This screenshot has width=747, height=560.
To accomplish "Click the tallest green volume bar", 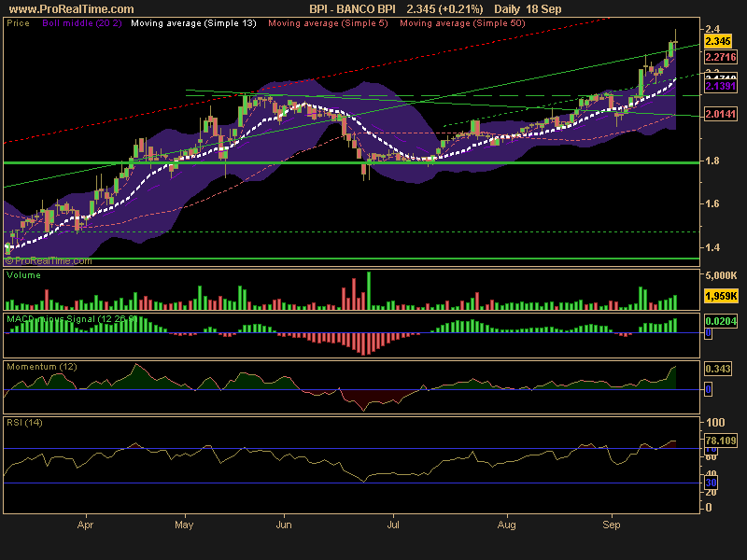I will (x=369, y=291).
